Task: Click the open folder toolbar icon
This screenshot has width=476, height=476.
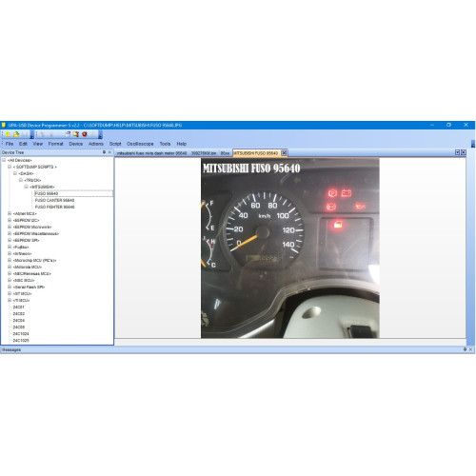Action: click(16, 134)
